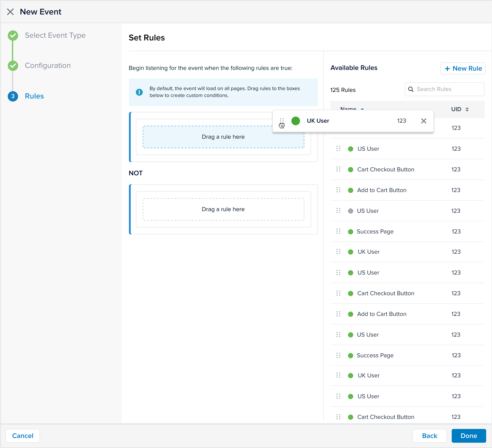Click the NOT operator label
The height and width of the screenshot is (448, 492).
[136, 173]
